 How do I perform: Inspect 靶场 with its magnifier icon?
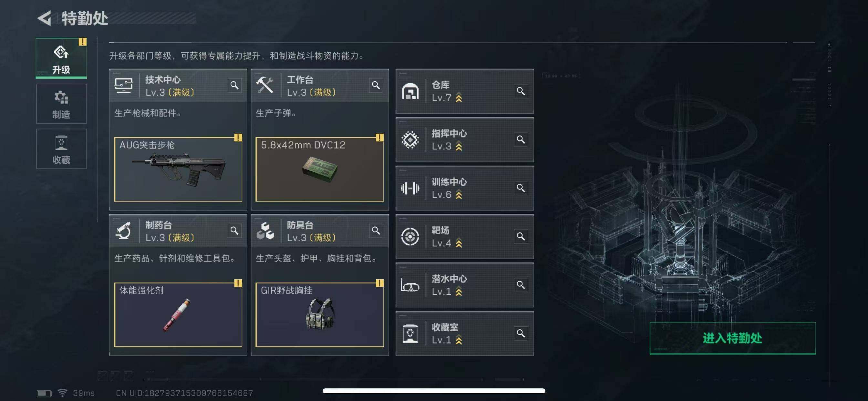(x=521, y=236)
